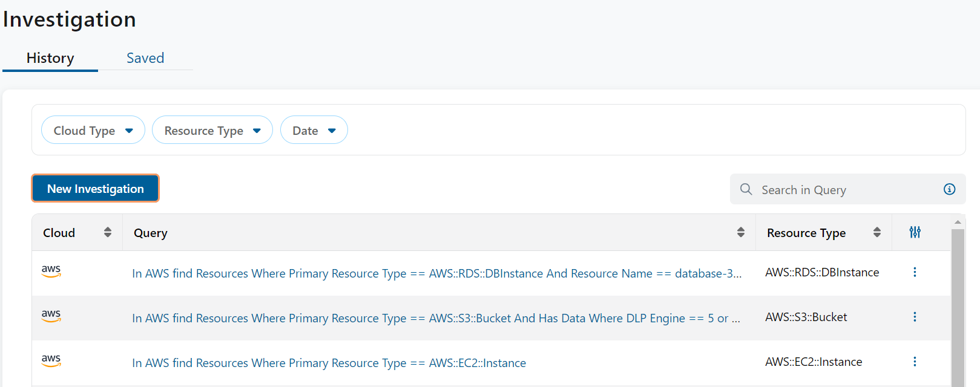Select the History tab
The width and height of the screenshot is (980, 387).
point(50,58)
